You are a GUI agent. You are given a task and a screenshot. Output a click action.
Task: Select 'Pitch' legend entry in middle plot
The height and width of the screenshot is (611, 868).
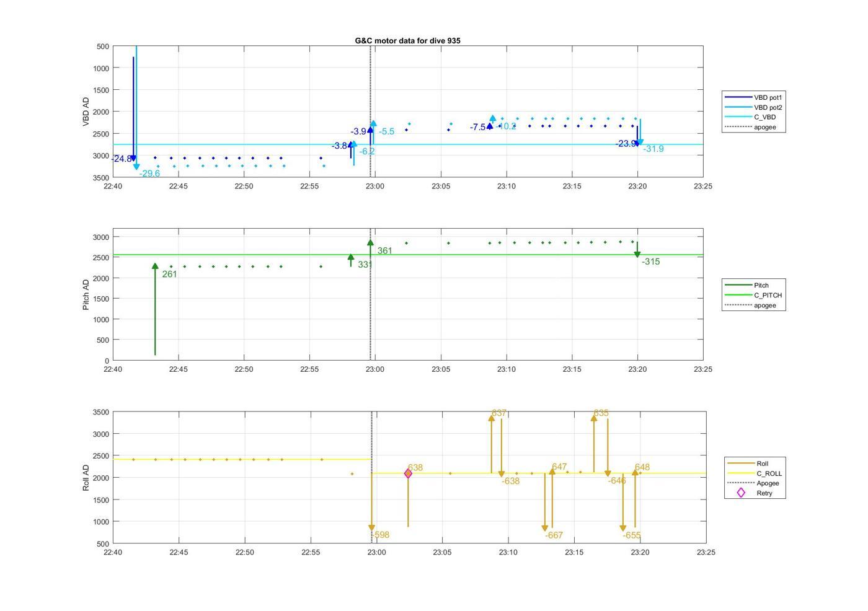(747, 285)
